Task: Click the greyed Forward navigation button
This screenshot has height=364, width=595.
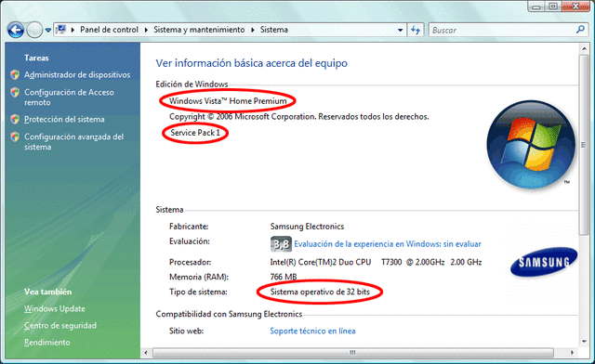Action: (34, 30)
